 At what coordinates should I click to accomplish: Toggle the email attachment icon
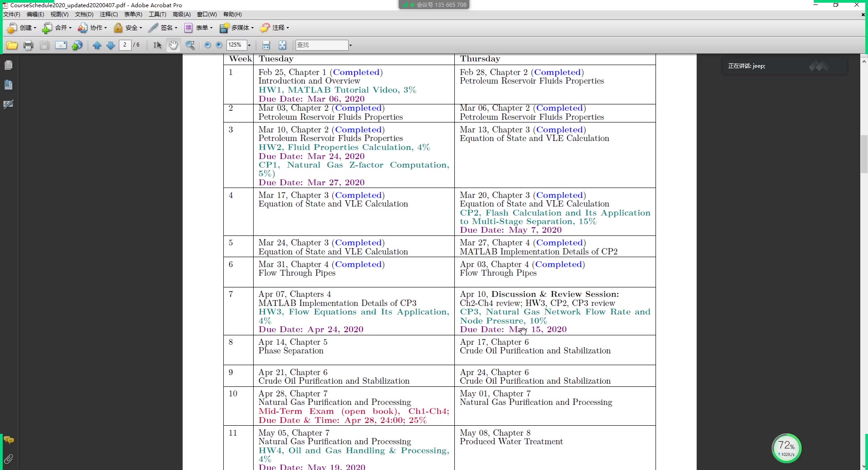point(61,45)
